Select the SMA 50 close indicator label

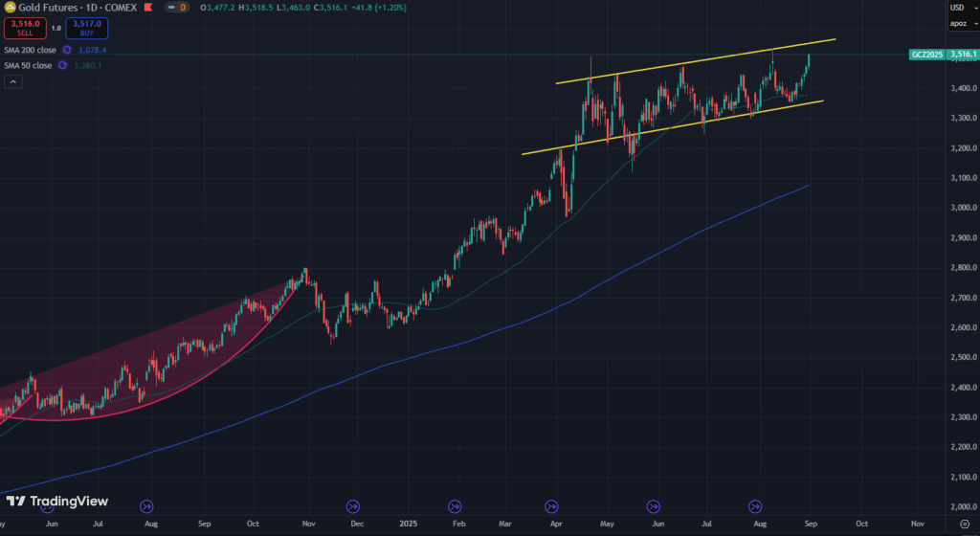(28, 65)
